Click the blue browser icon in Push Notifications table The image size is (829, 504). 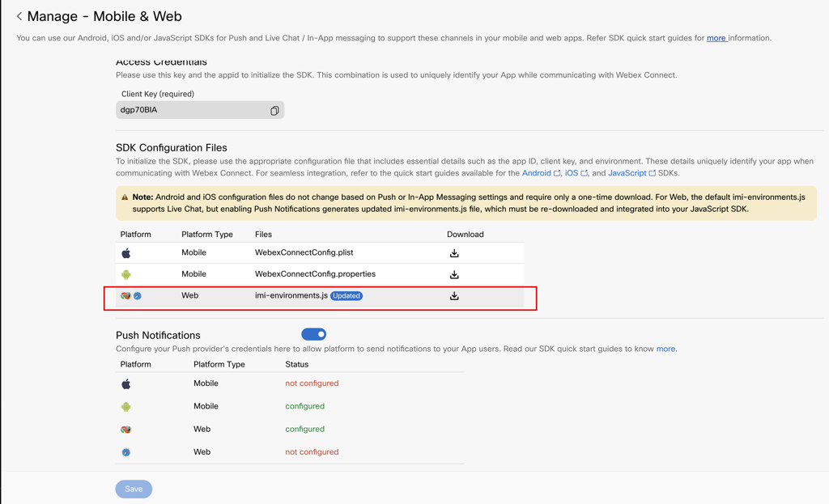pyautogui.click(x=125, y=451)
